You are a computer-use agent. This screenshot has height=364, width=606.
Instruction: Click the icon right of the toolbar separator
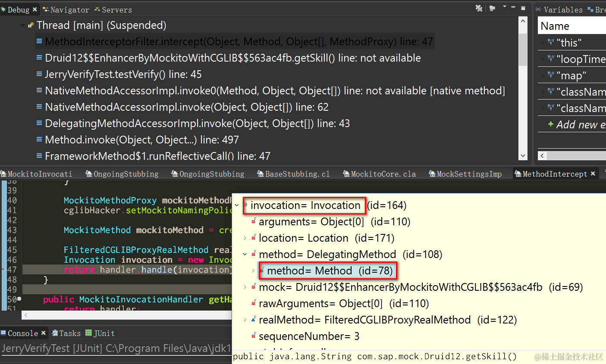[x=492, y=8]
